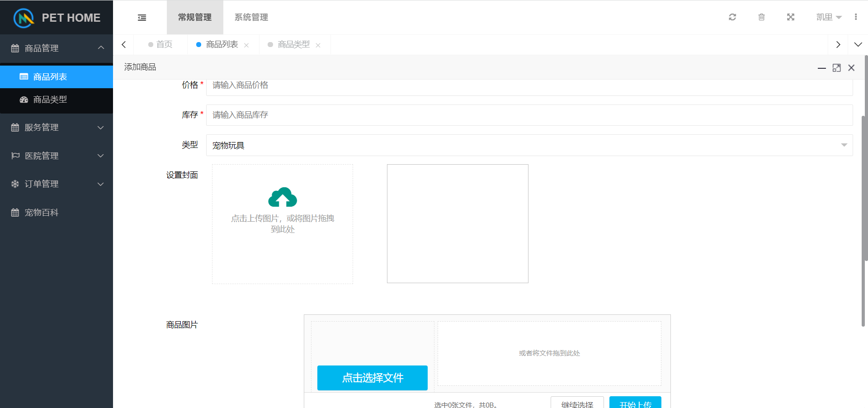
Task: Click the refresh icon in top bar
Action: pos(732,17)
